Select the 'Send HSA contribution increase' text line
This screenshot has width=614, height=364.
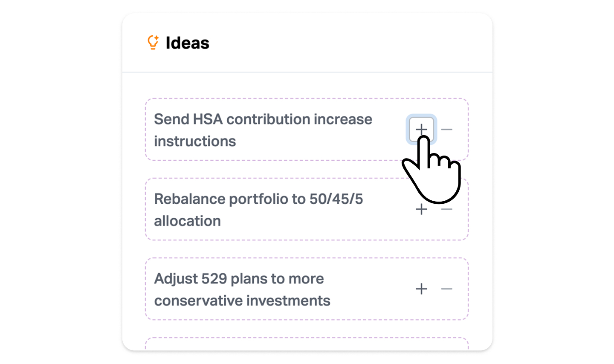(x=263, y=119)
